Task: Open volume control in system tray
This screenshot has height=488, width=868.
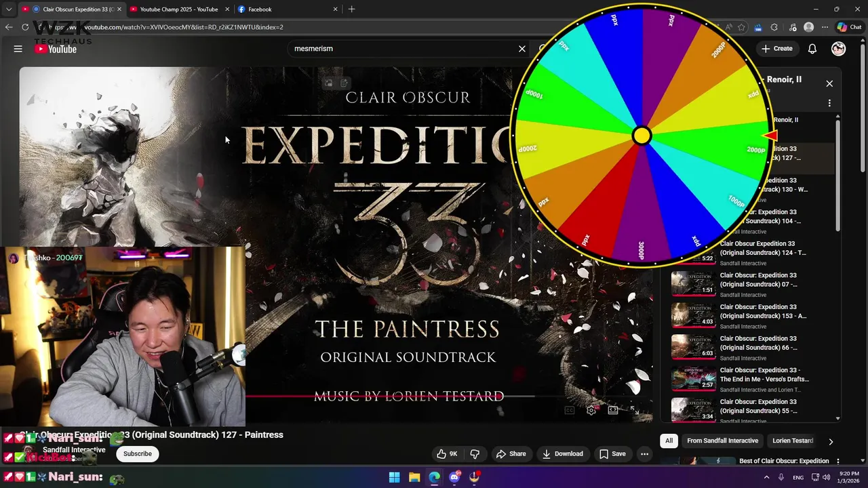Action: click(826, 477)
